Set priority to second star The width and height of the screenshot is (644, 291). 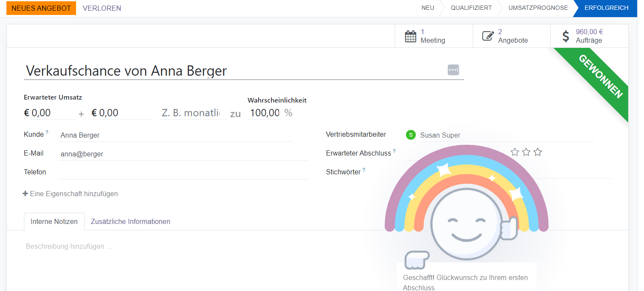(526, 152)
